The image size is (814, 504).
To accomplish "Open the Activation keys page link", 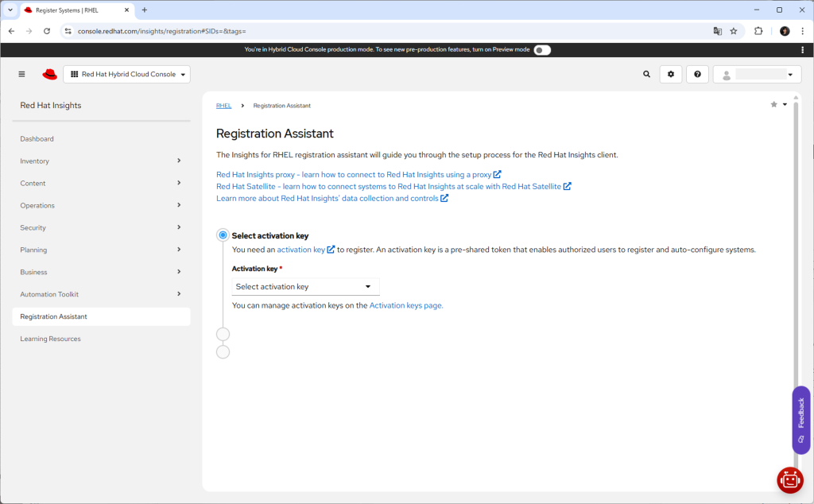I will [x=405, y=305].
